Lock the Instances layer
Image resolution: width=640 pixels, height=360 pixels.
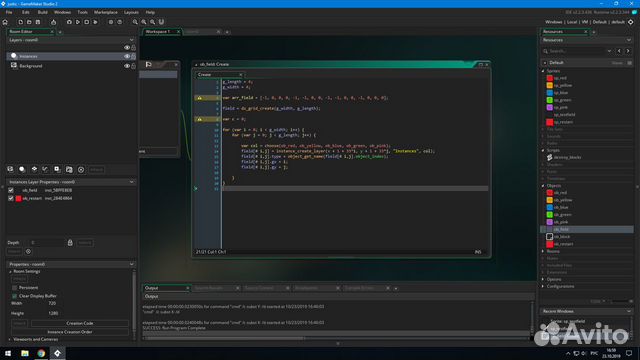coord(133,56)
